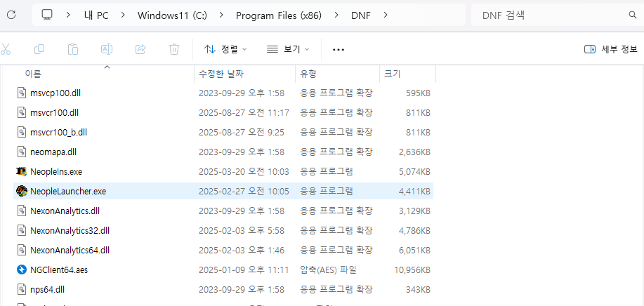
Task: Click the neomapa.dll file icon
Action: tap(21, 152)
